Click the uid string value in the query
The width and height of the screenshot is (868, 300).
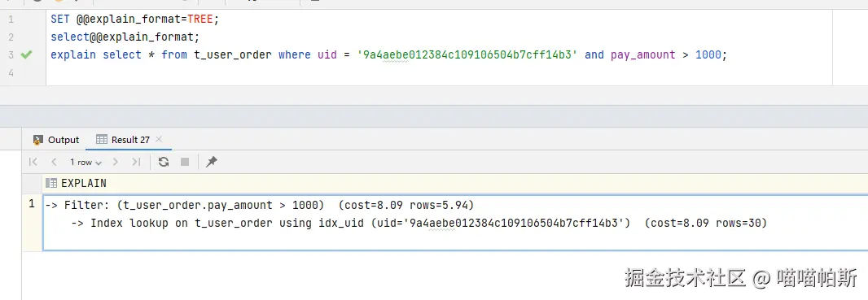coord(467,54)
